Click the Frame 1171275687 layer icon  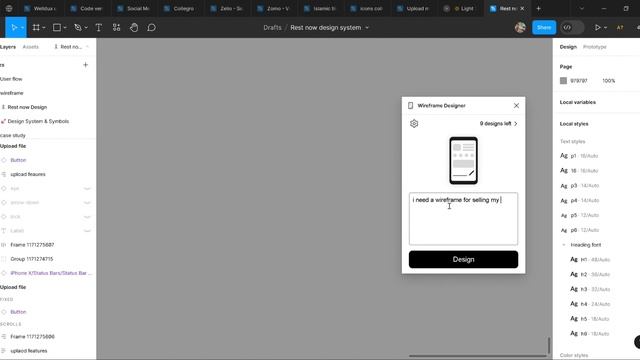(x=4, y=245)
